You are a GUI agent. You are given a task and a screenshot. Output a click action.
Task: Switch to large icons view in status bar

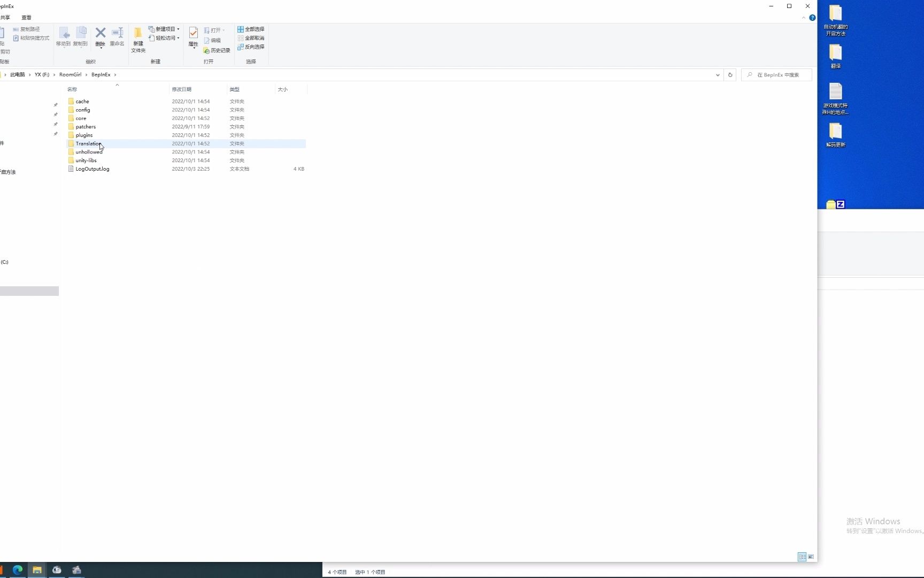point(811,557)
